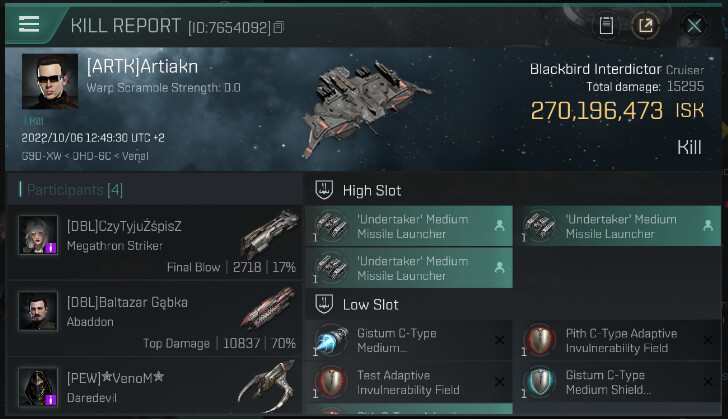
Task: Click Test Adaptive Invulnerability Field module
Action: point(406,383)
